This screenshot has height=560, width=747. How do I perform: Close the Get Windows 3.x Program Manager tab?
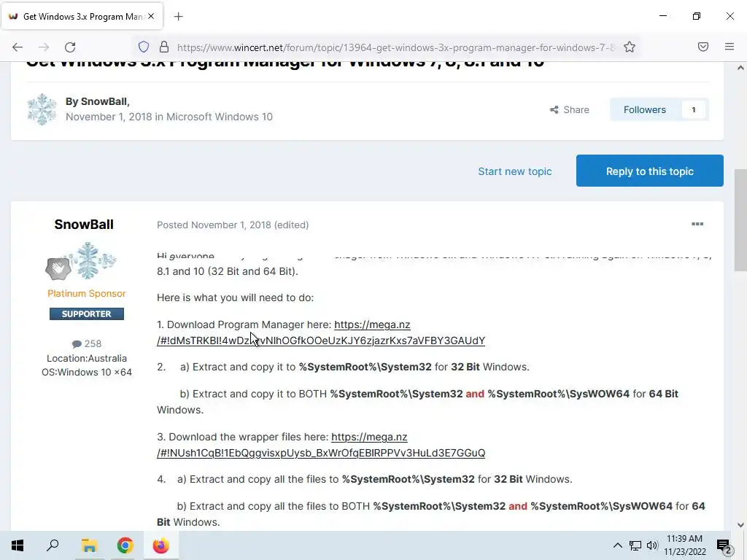(x=151, y=16)
